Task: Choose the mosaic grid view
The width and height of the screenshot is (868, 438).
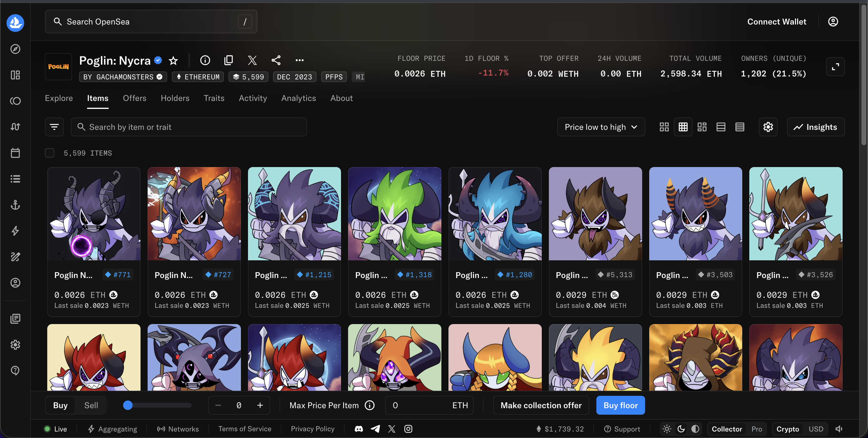Action: (702, 127)
